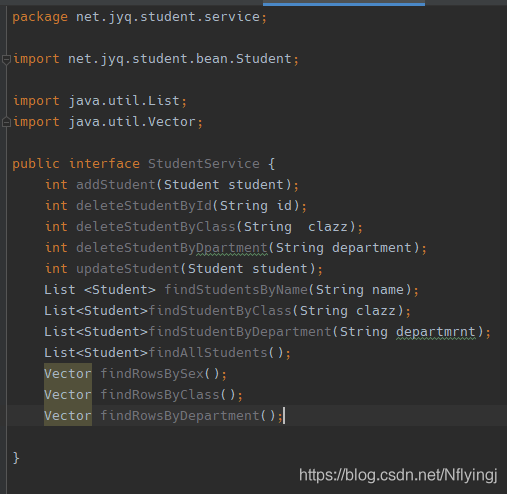Viewport: 507px width, 494px height.
Task: Click the method name deleteStudentByClass
Action: [x=156, y=227]
